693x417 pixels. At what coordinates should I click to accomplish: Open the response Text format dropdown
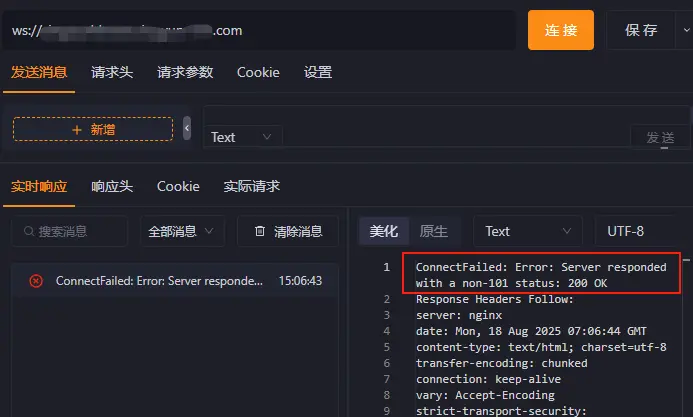(x=528, y=231)
